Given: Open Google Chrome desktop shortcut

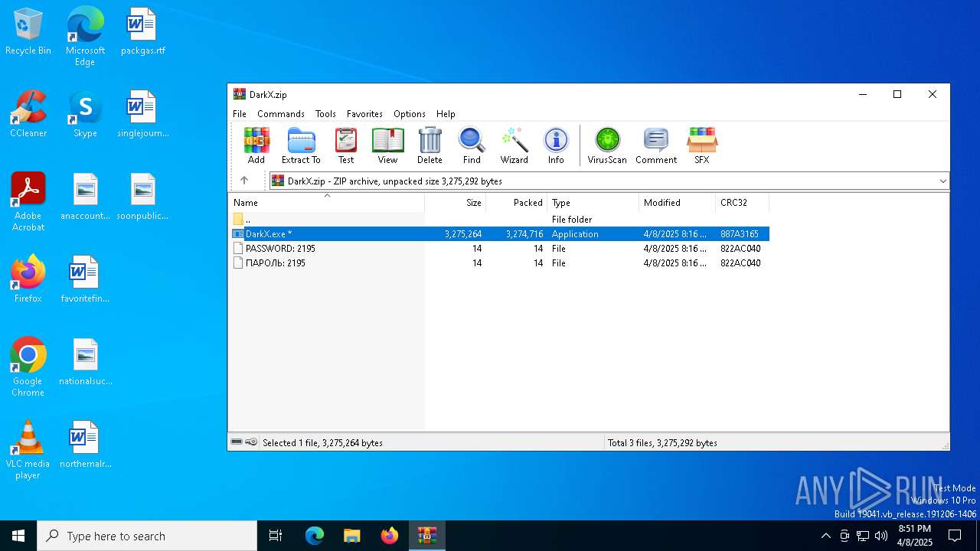Looking at the screenshot, I should click(28, 367).
